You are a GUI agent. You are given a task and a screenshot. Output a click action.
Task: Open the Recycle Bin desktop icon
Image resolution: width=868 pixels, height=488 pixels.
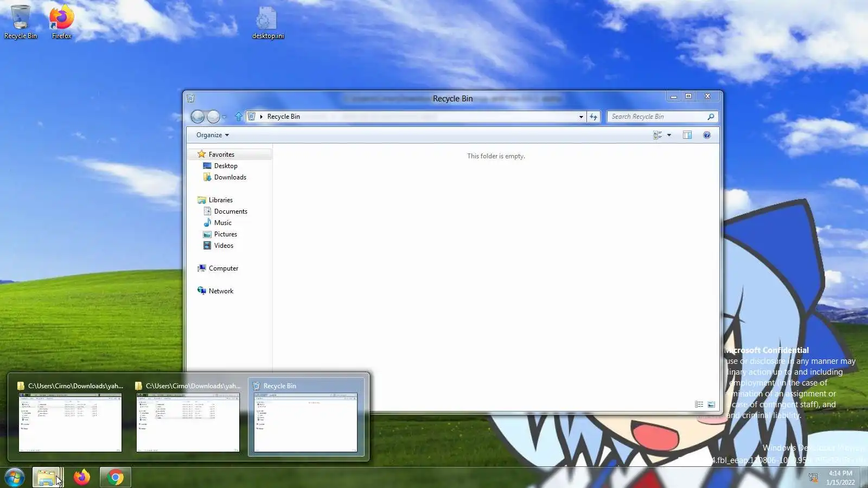(x=21, y=22)
